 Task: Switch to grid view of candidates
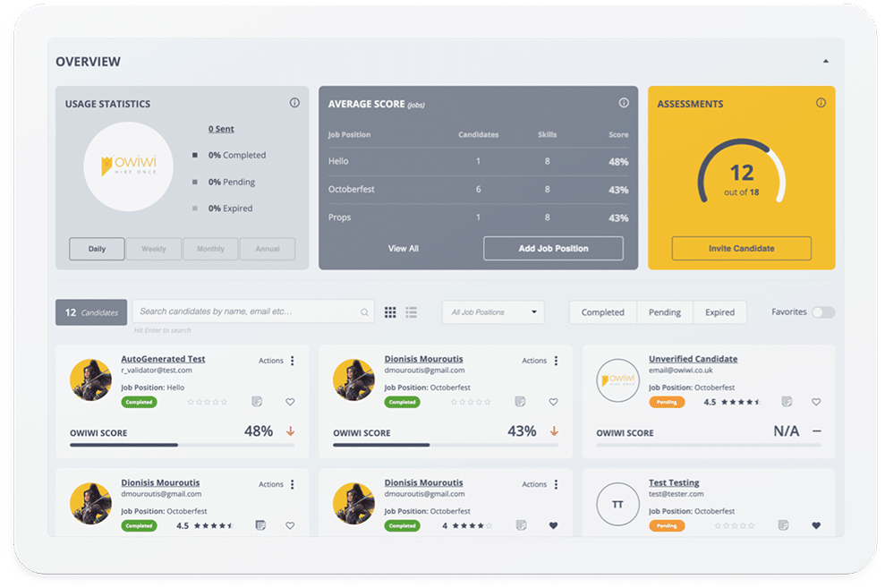[x=390, y=312]
